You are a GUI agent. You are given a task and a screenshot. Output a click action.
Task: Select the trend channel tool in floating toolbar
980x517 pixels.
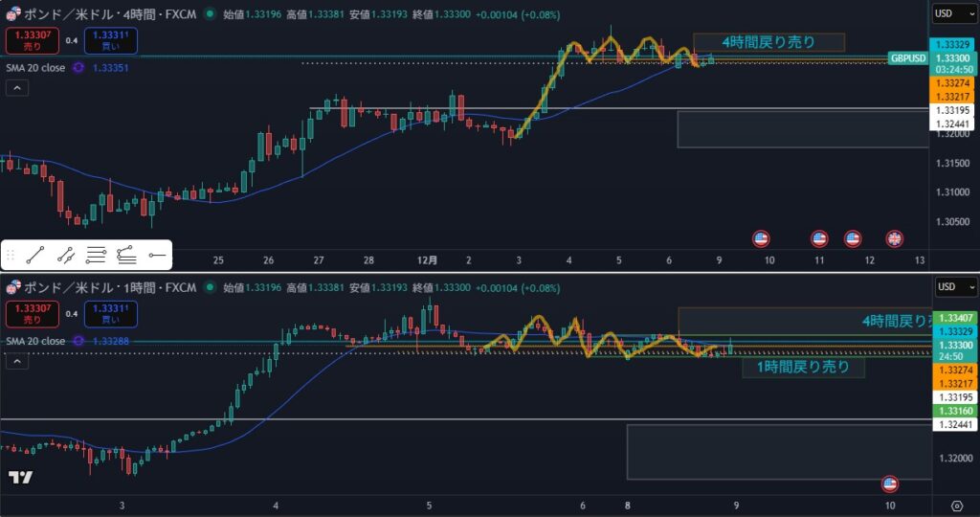click(66, 255)
